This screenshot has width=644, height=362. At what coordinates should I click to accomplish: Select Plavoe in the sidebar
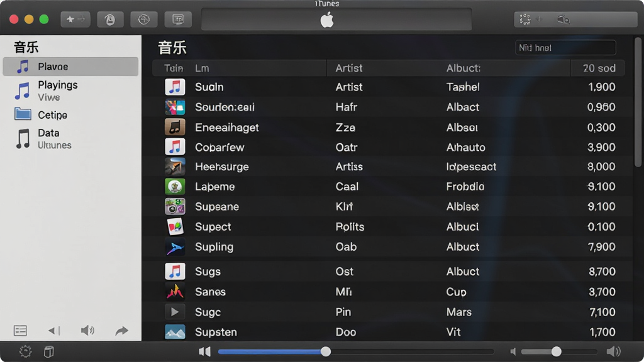[70, 67]
